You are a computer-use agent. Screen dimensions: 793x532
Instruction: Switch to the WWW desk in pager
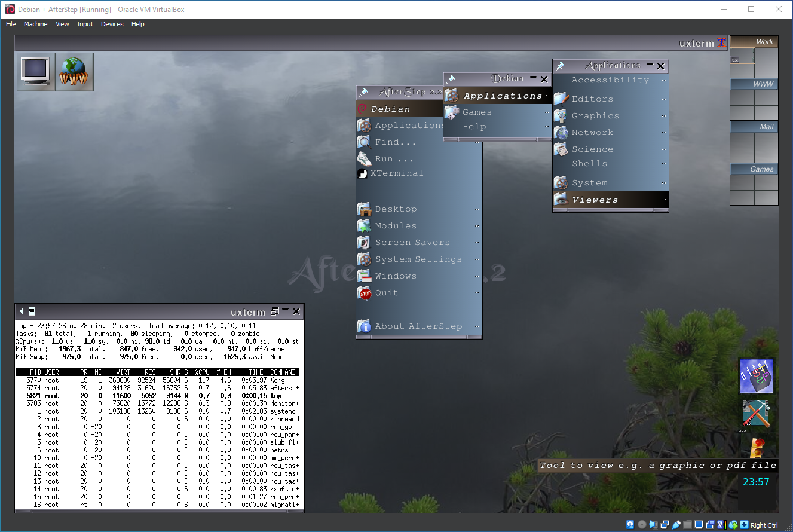click(x=754, y=99)
